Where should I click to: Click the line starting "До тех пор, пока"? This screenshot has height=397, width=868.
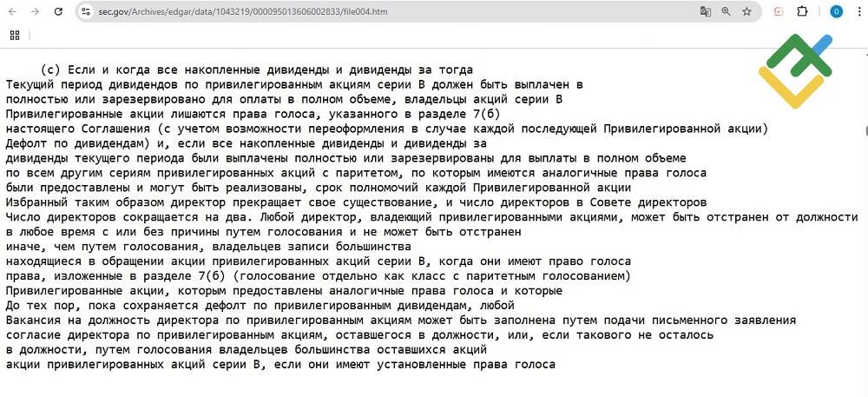(260, 305)
